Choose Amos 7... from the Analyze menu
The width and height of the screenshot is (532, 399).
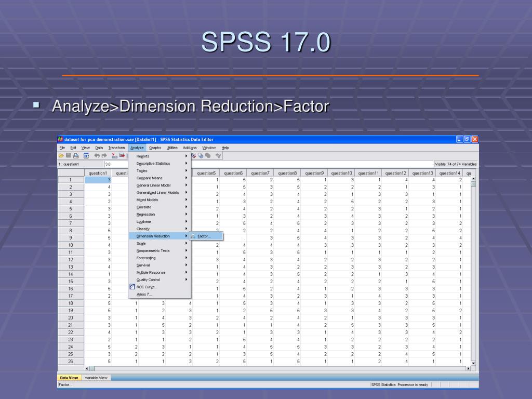click(x=159, y=295)
